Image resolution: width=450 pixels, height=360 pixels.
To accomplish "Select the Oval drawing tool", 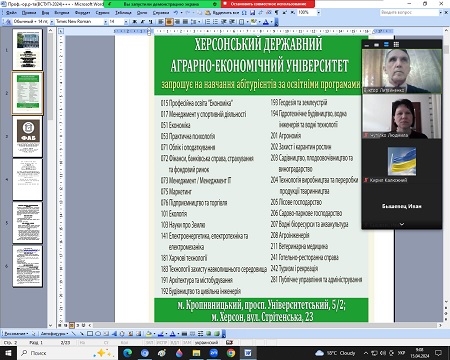I will (x=98, y=333).
